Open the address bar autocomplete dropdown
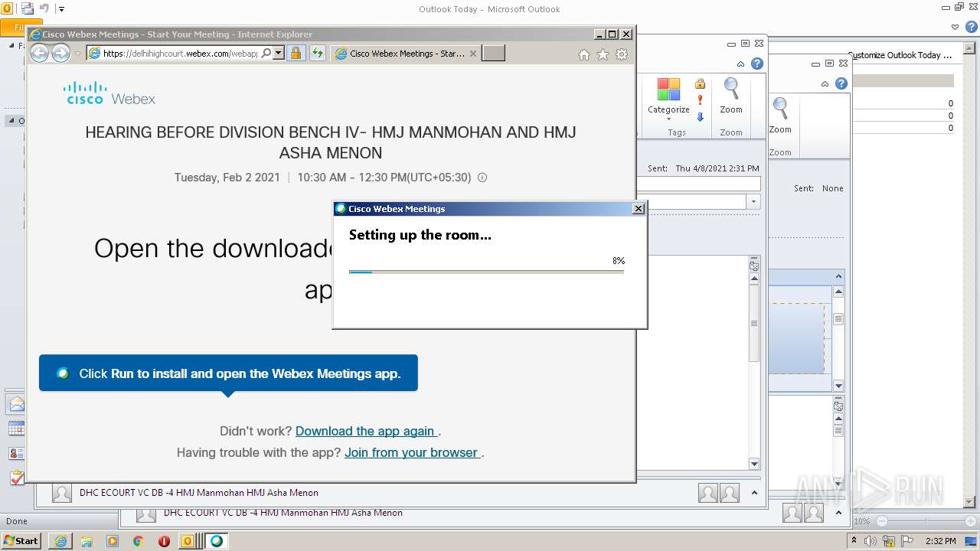 click(x=279, y=54)
